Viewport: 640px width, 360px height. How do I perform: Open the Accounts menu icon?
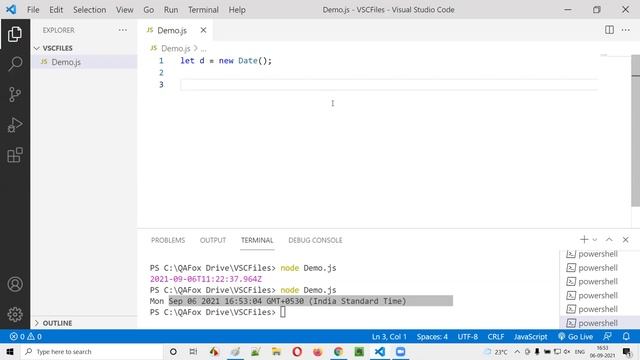[15, 284]
